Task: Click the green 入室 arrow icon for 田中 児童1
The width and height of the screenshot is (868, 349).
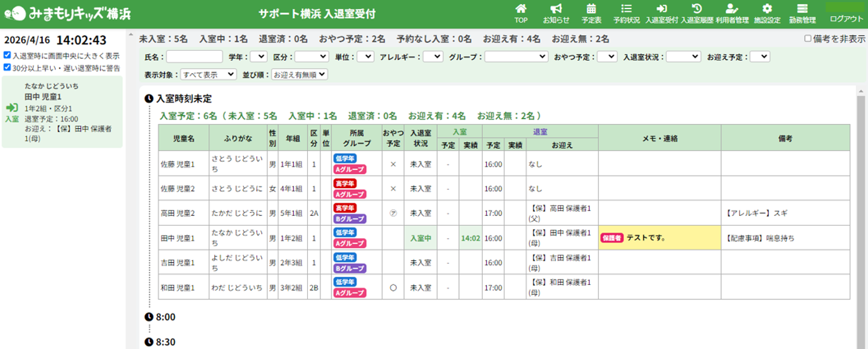Action: click(12, 108)
